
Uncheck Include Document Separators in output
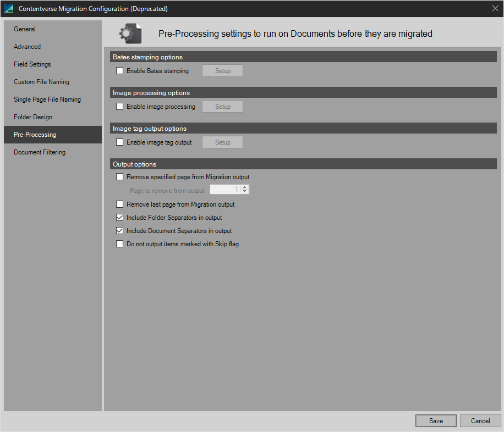(x=119, y=231)
